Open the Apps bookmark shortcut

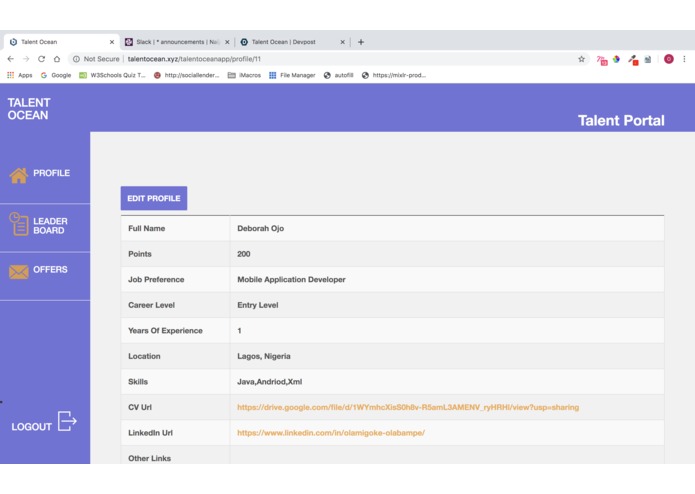coord(20,75)
